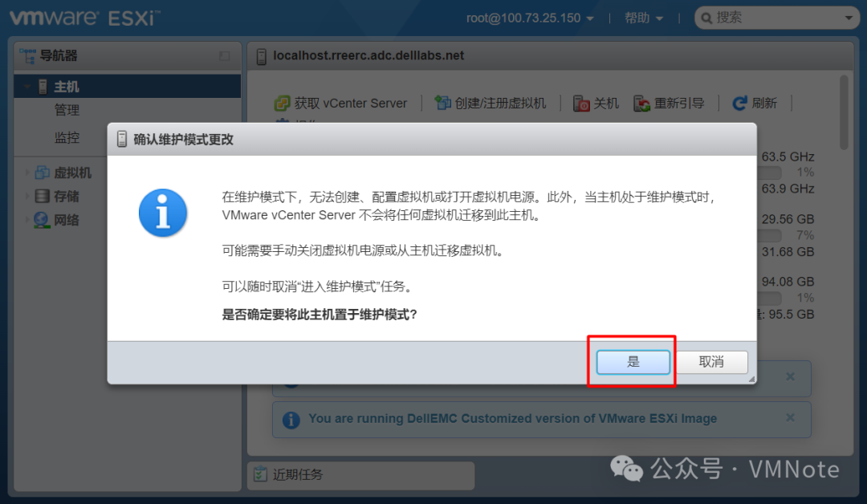Screen dimensions: 867x504
Task: Select the 网络 network icon in navigator
Action: click(42, 220)
